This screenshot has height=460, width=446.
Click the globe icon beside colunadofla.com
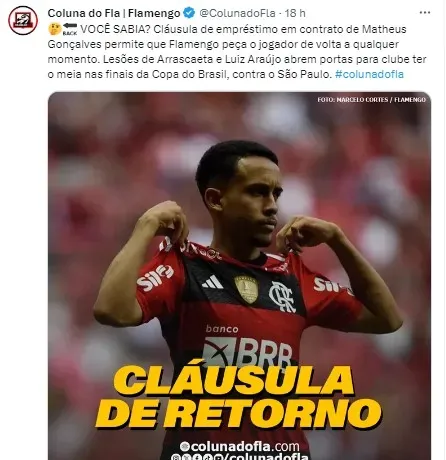click(x=185, y=446)
